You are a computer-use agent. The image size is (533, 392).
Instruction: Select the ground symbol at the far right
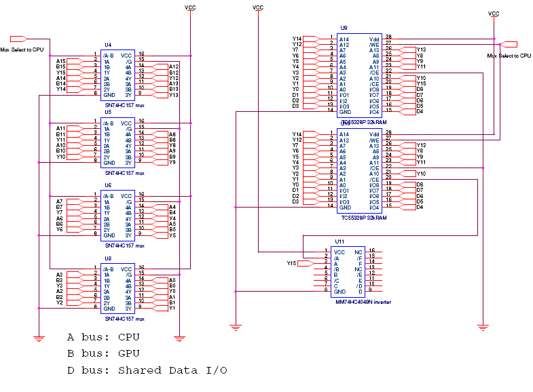click(481, 327)
